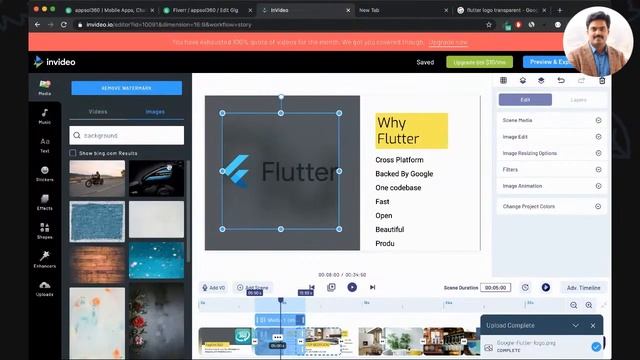Select teal bokeh background thumbnail
This screenshot has height=360, width=640.
[156, 260]
